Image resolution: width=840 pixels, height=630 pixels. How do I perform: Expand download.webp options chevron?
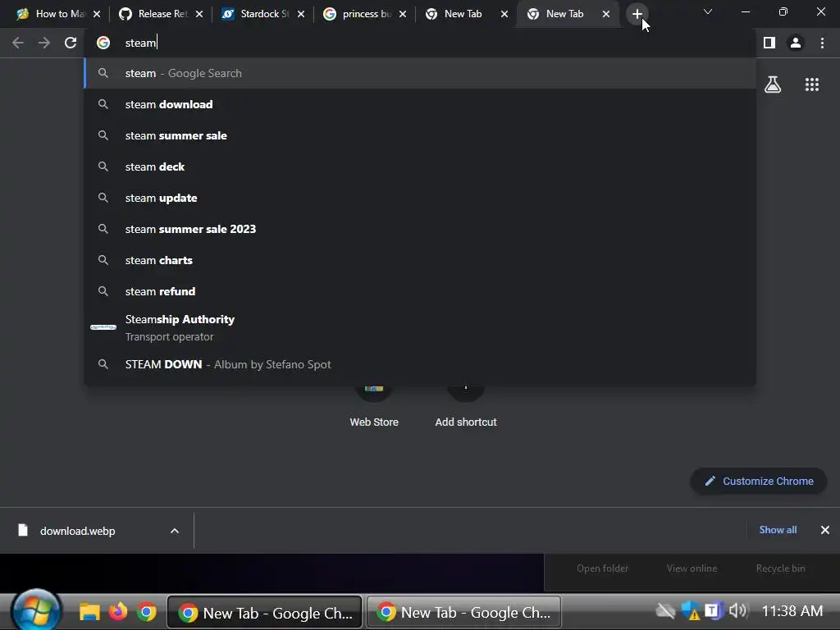(x=175, y=531)
